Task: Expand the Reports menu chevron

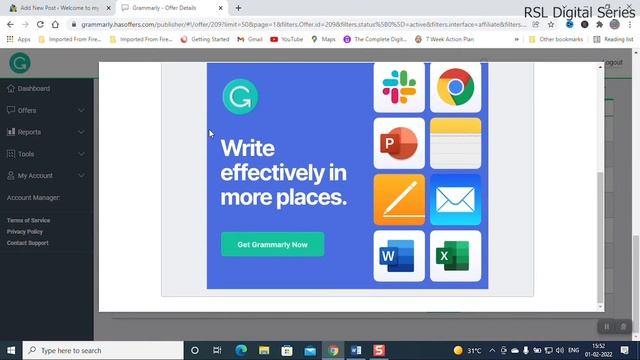Action: point(81,132)
